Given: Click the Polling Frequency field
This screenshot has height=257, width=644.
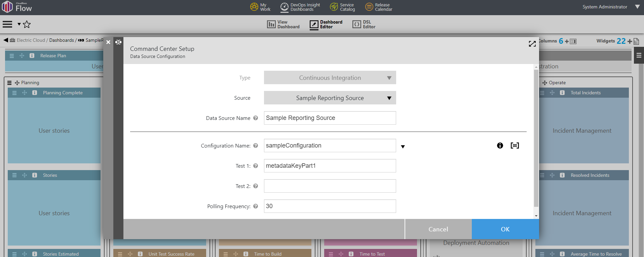Looking at the screenshot, I should coord(330,206).
